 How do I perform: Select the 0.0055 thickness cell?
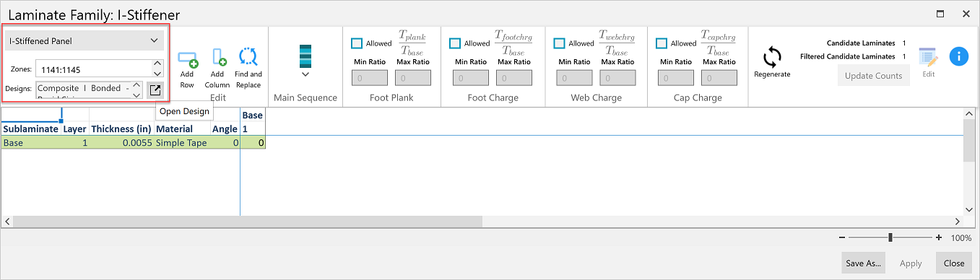pyautogui.click(x=121, y=143)
